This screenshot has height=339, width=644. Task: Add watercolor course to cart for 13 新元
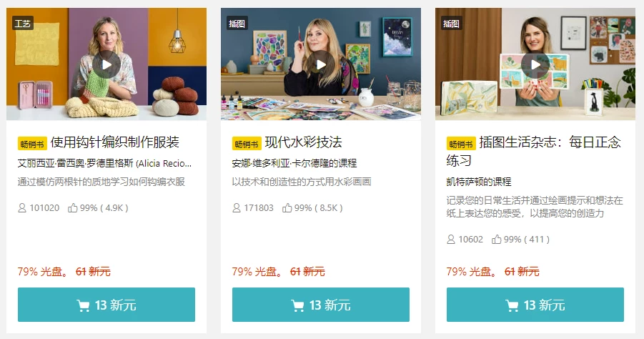point(321,305)
